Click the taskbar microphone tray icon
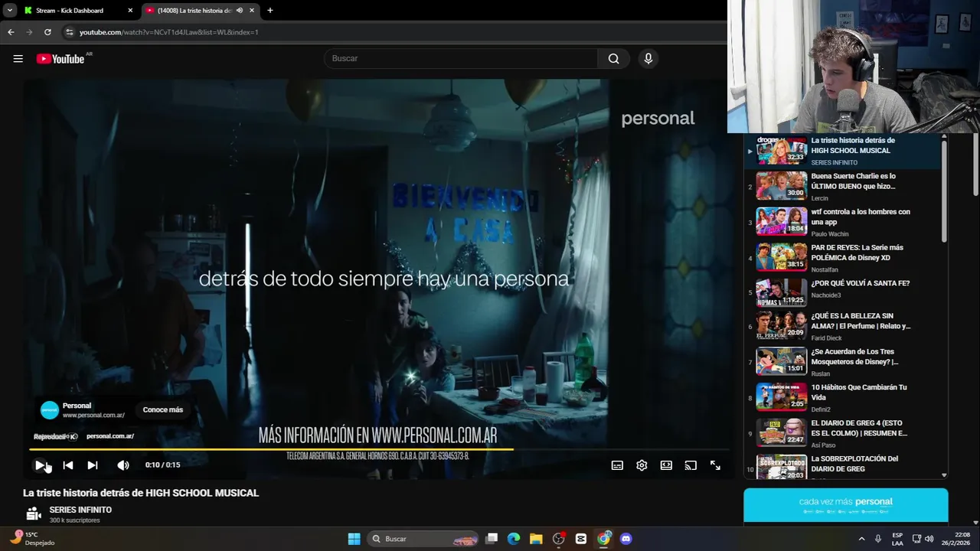The width and height of the screenshot is (980, 551). (878, 539)
